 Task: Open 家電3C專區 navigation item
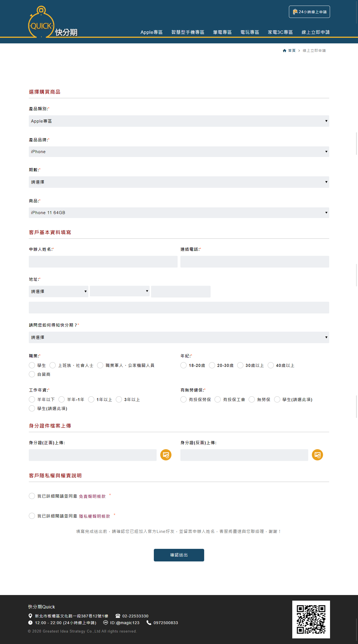(280, 32)
